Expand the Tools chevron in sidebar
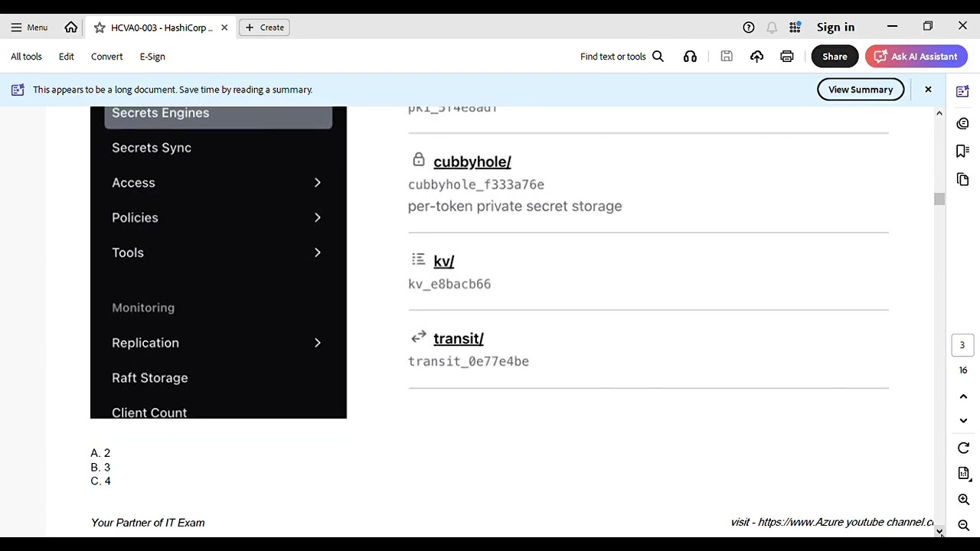This screenshot has height=551, width=980. [318, 253]
